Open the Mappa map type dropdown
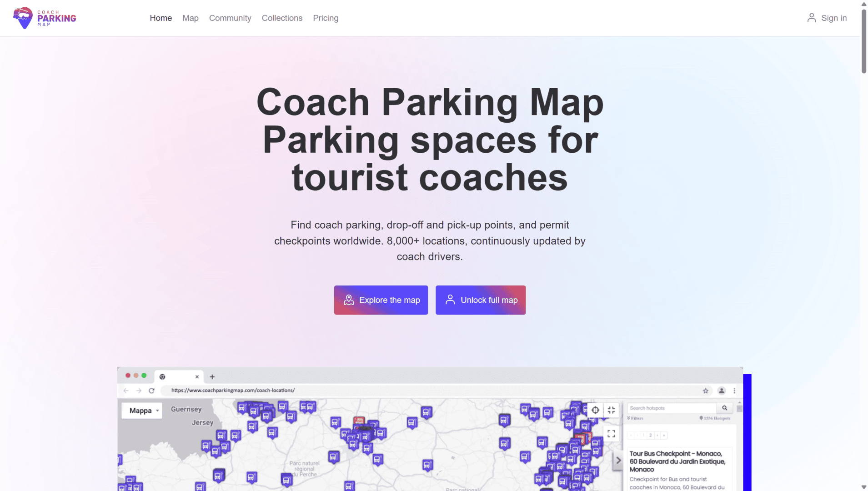The height and width of the screenshot is (491, 868). (x=142, y=411)
